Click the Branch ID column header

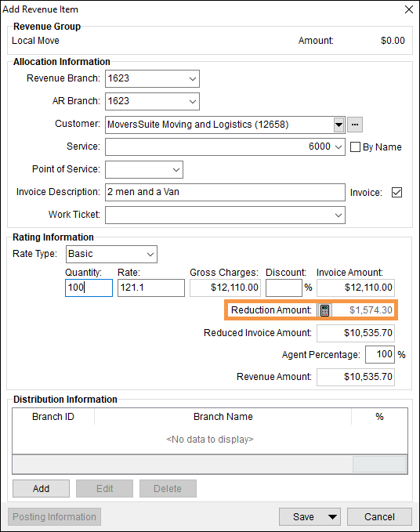53,417
